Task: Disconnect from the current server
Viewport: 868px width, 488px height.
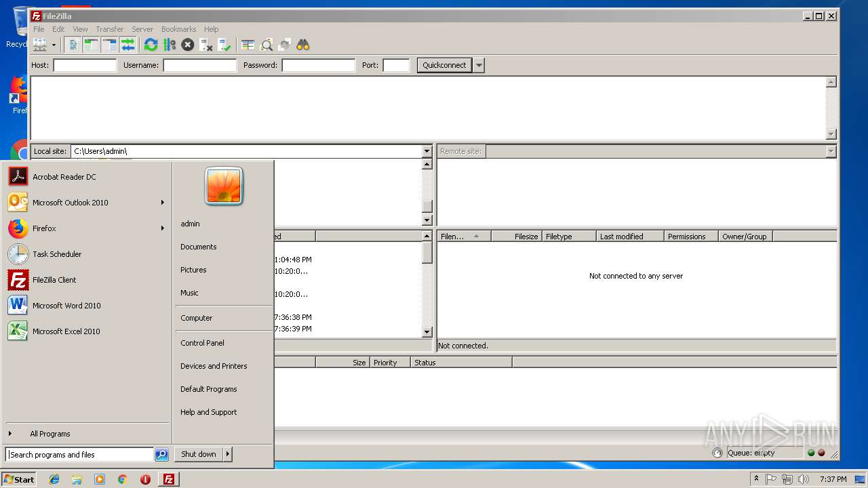Action: click(x=206, y=45)
